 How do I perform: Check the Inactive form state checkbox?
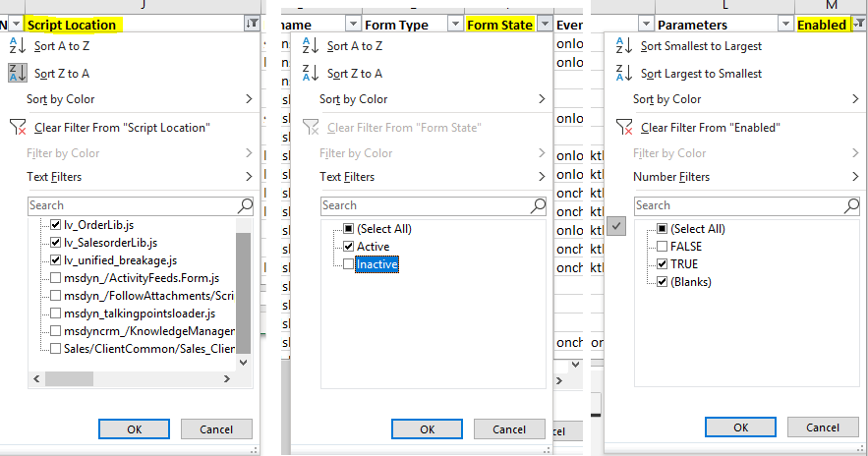pos(348,264)
